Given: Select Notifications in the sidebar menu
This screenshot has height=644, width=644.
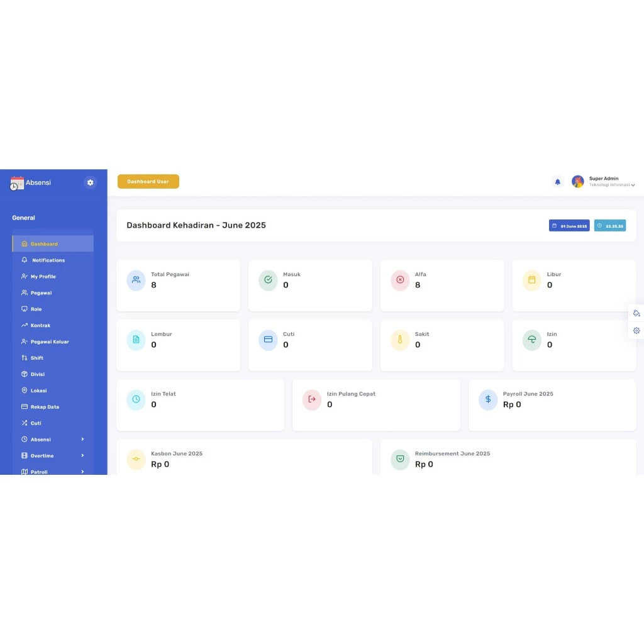Looking at the screenshot, I should [x=48, y=260].
